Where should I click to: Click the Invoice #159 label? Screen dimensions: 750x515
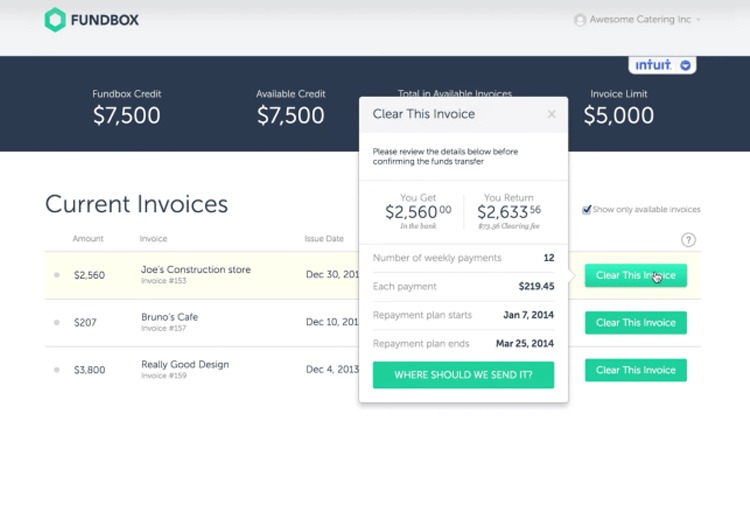point(164,375)
